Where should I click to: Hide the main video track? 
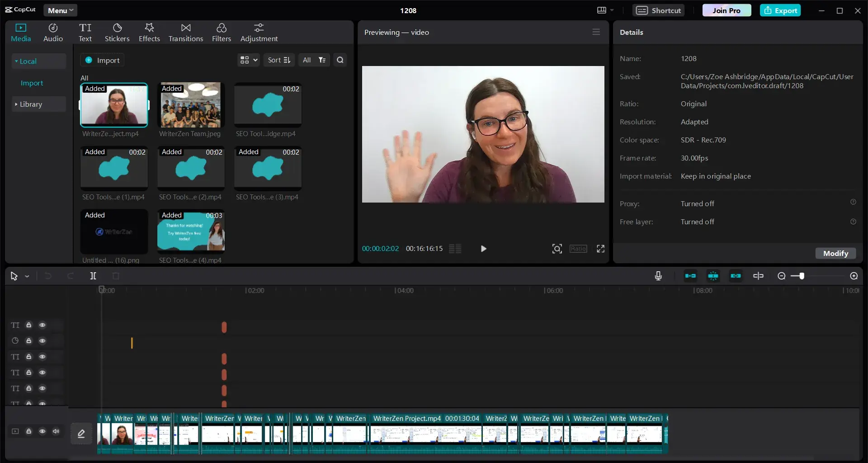42,431
